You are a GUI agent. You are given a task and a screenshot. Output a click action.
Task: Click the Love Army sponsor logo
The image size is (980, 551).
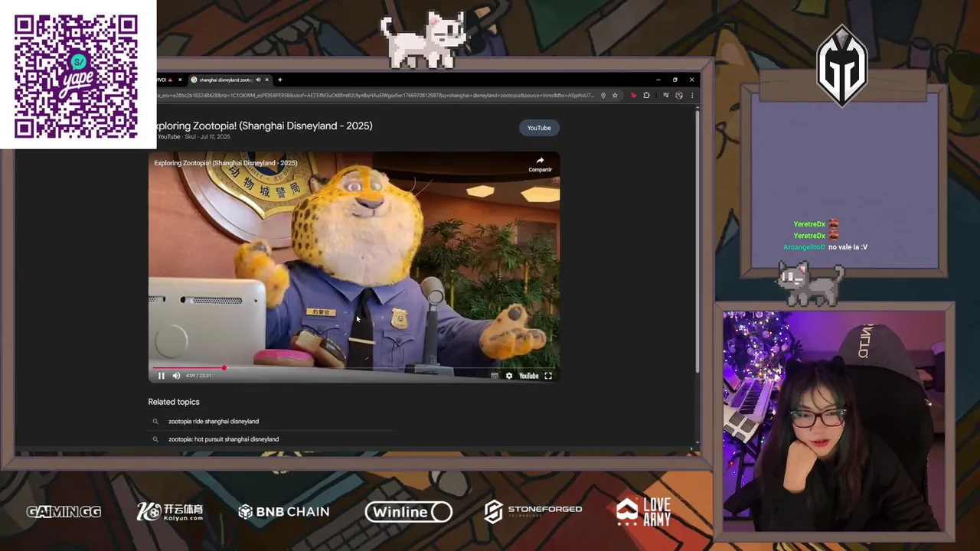tap(644, 512)
